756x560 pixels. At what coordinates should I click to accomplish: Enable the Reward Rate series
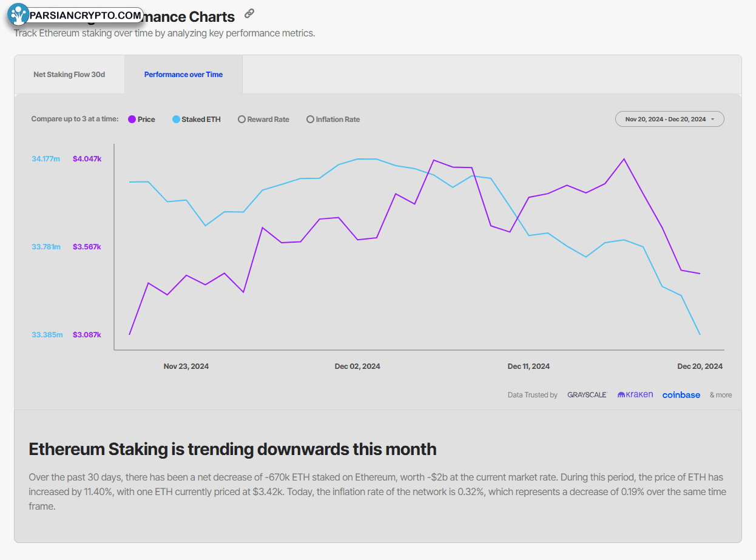263,120
